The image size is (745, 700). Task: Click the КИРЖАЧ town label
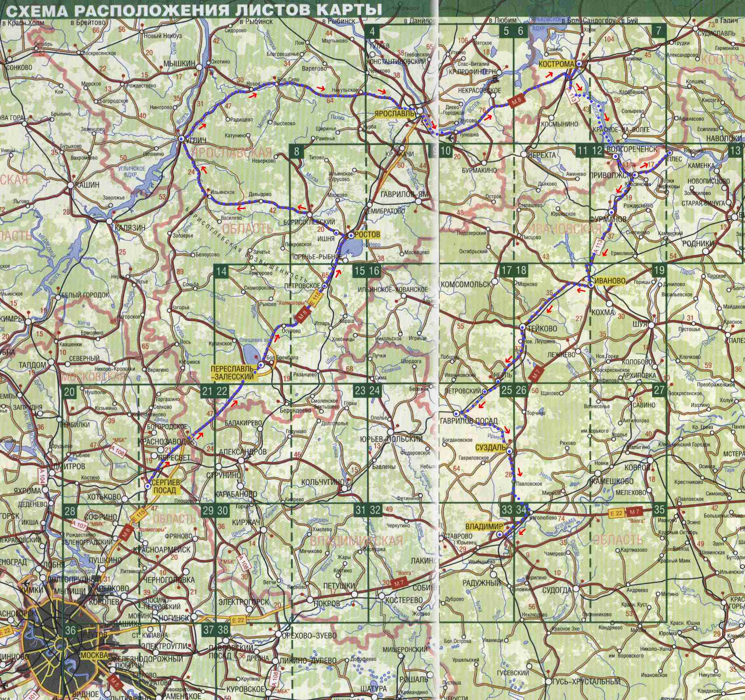246,522
